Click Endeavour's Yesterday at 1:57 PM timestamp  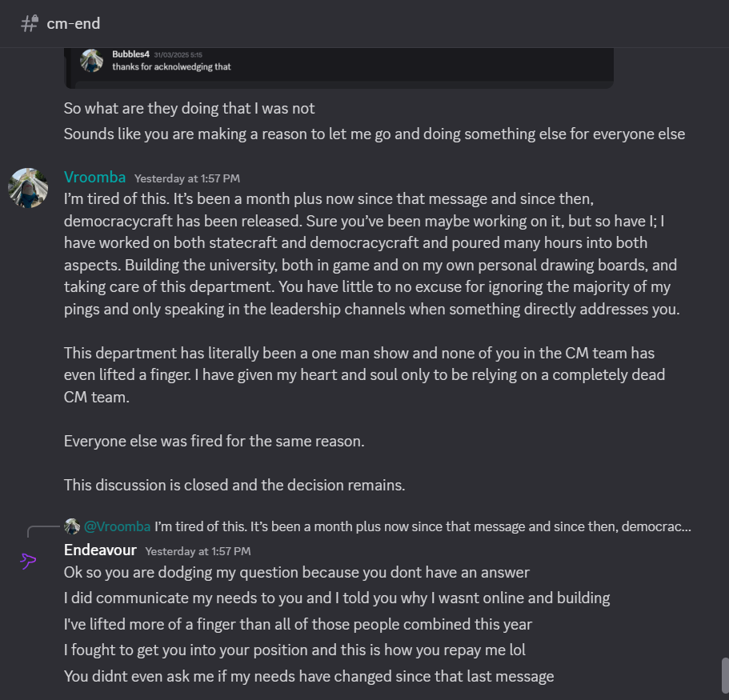198,551
